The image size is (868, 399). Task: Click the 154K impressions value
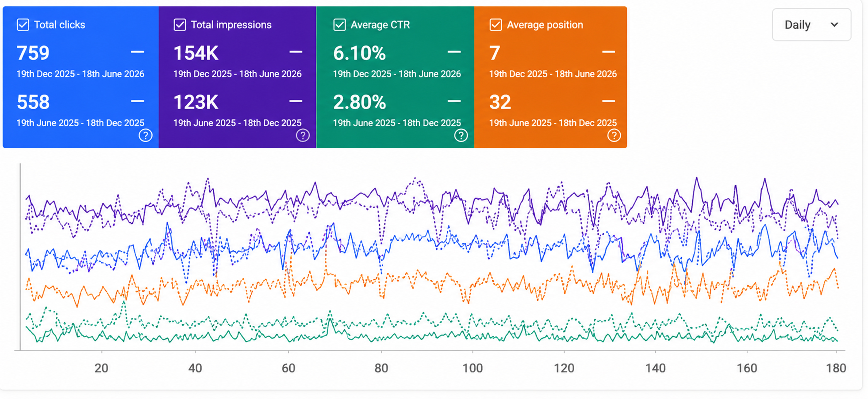click(x=196, y=53)
